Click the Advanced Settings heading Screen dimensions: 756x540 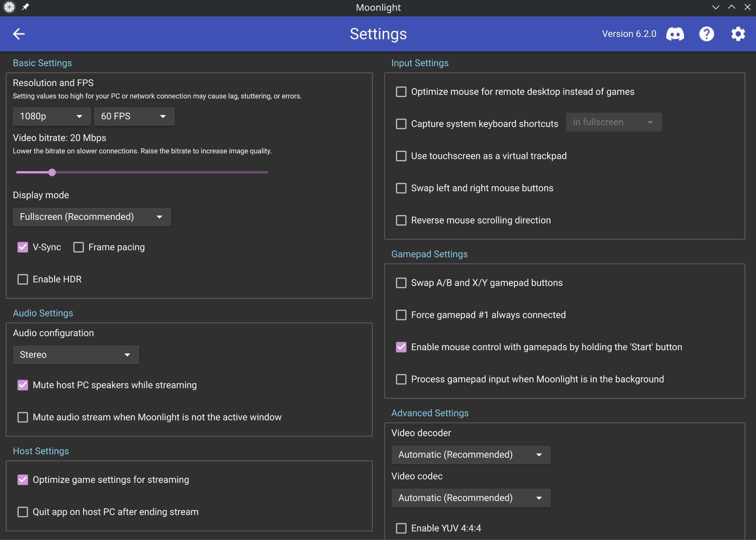point(430,413)
